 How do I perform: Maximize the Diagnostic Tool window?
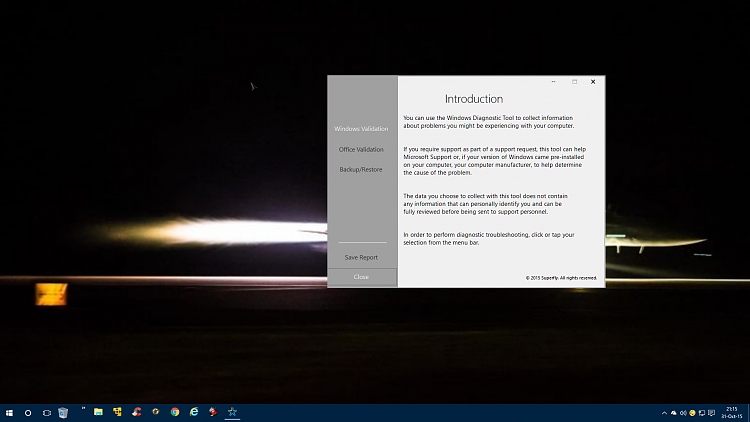pos(574,82)
